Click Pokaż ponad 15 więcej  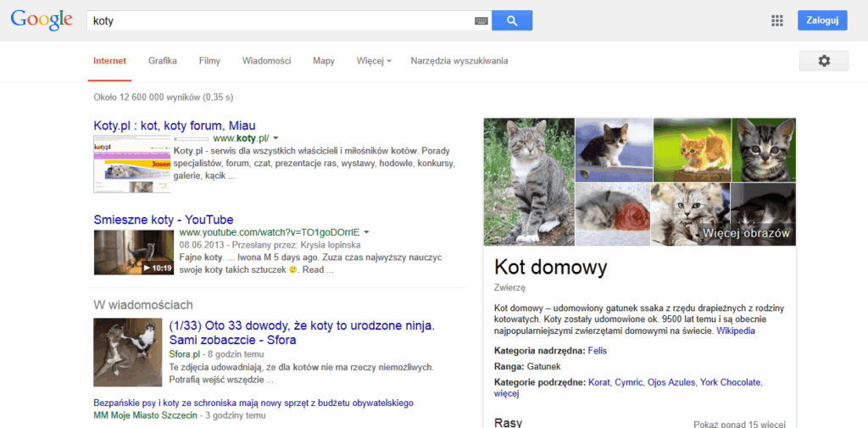[739, 425]
